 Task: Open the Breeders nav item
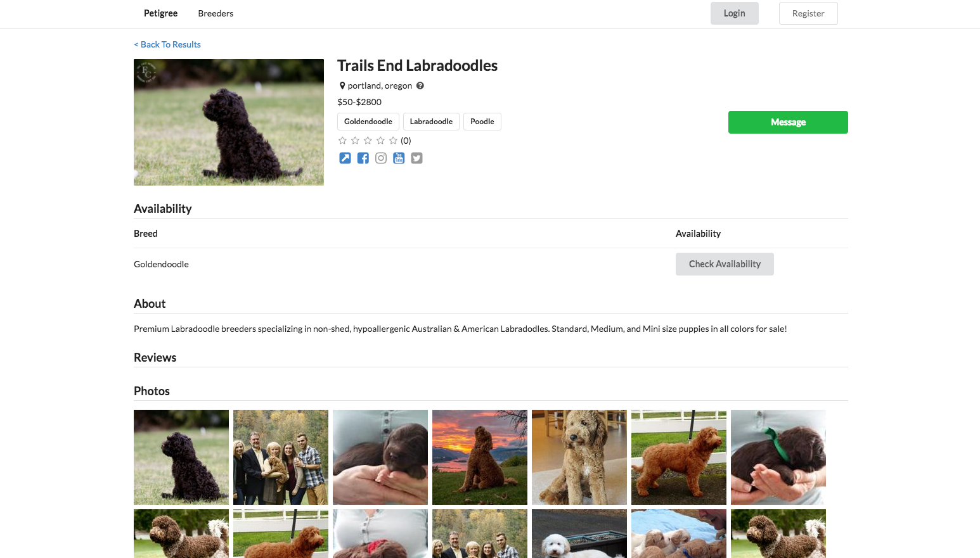pyautogui.click(x=216, y=13)
